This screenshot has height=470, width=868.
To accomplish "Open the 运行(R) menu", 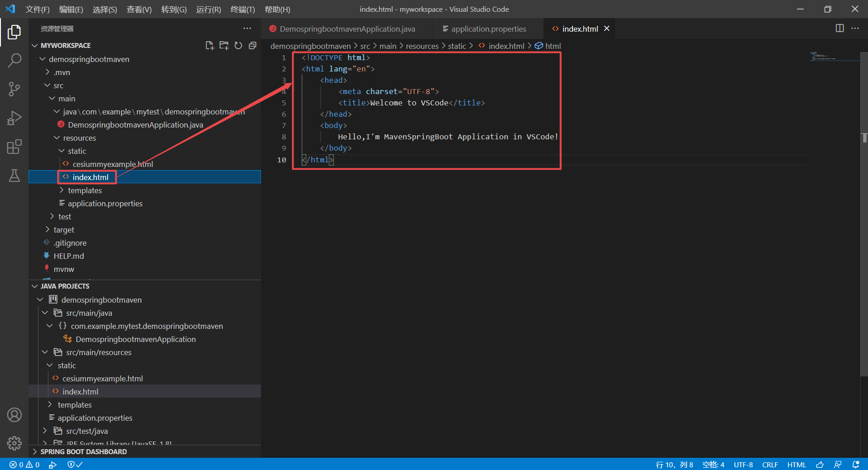I will pos(209,9).
